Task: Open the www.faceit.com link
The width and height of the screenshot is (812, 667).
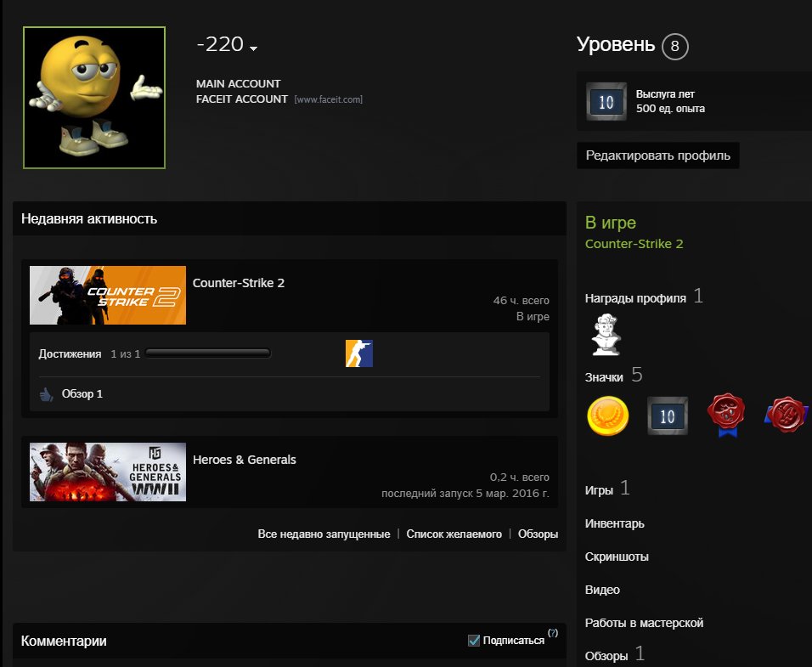Action: 329,99
